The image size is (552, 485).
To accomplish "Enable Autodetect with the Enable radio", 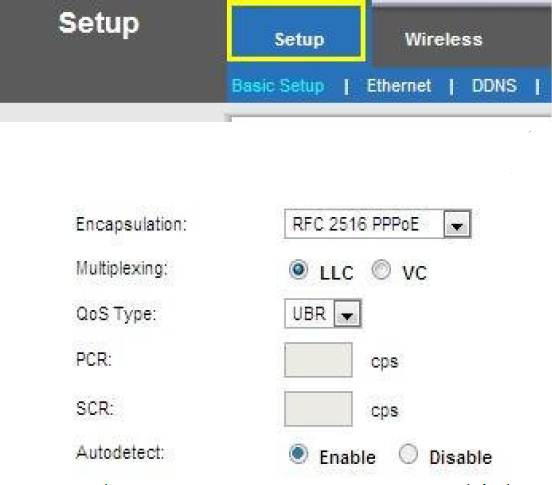I will tap(298, 454).
